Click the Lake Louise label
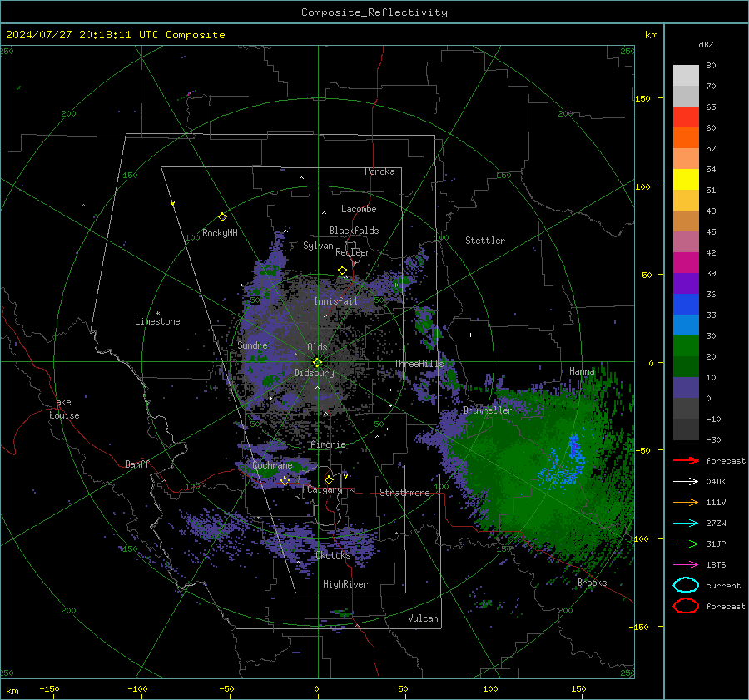This screenshot has height=700, width=749. point(64,409)
